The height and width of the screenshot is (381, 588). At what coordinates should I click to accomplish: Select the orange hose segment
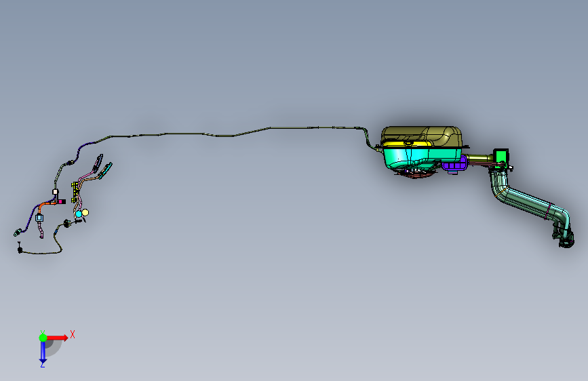(x=45, y=205)
